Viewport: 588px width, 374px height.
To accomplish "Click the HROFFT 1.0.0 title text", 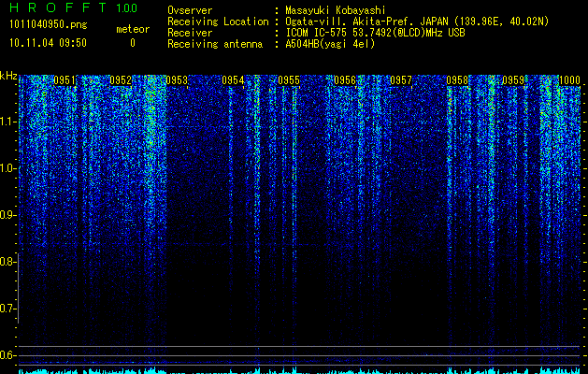I will tap(73, 7).
